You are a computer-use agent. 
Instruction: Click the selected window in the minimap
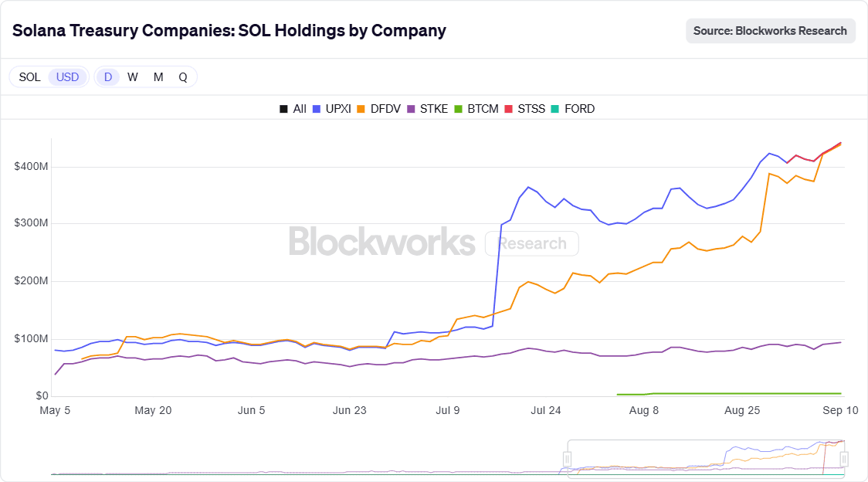706,459
